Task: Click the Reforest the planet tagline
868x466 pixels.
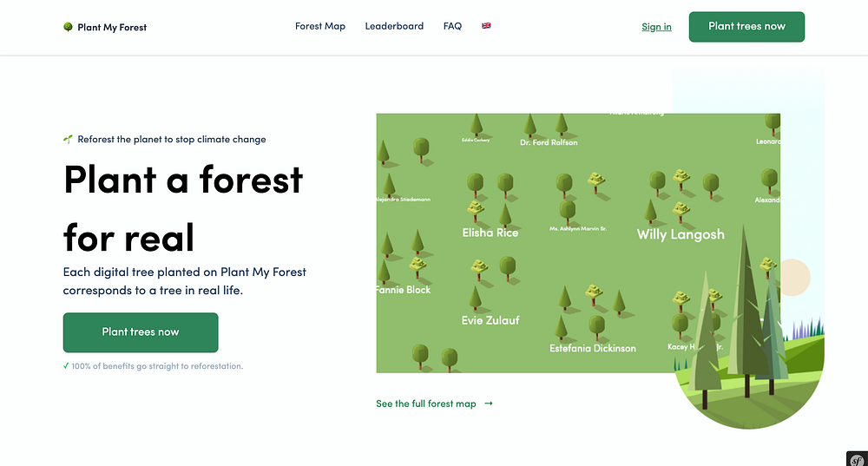Action: click(x=172, y=140)
